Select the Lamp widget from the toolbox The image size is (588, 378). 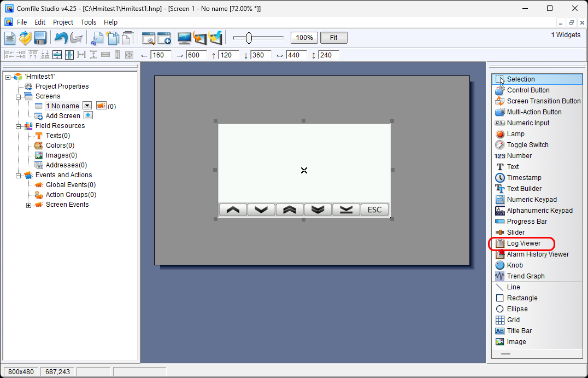click(515, 134)
